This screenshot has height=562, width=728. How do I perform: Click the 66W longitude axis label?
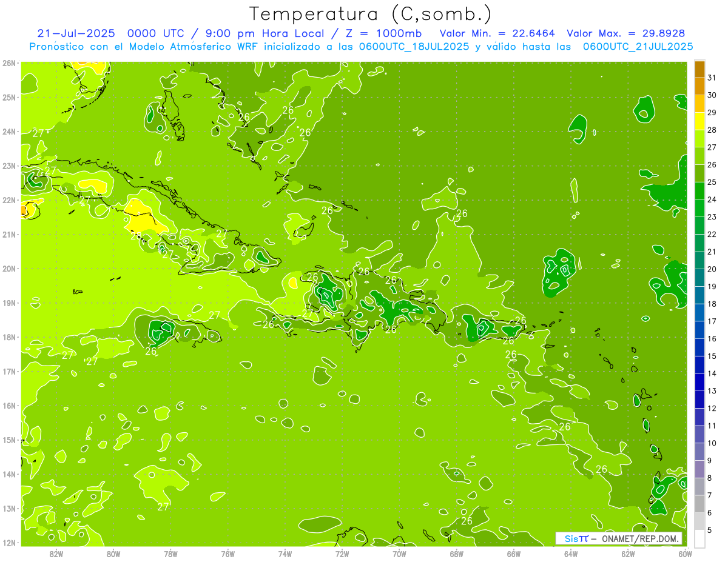514,554
